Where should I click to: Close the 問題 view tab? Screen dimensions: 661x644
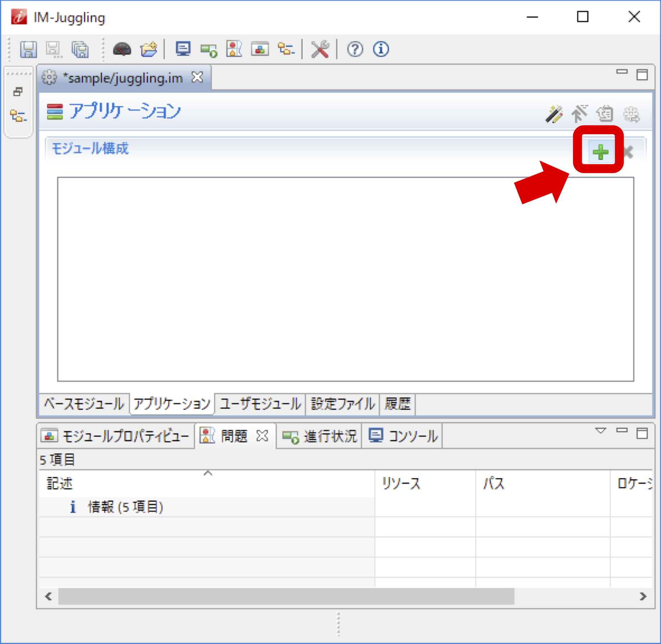262,436
